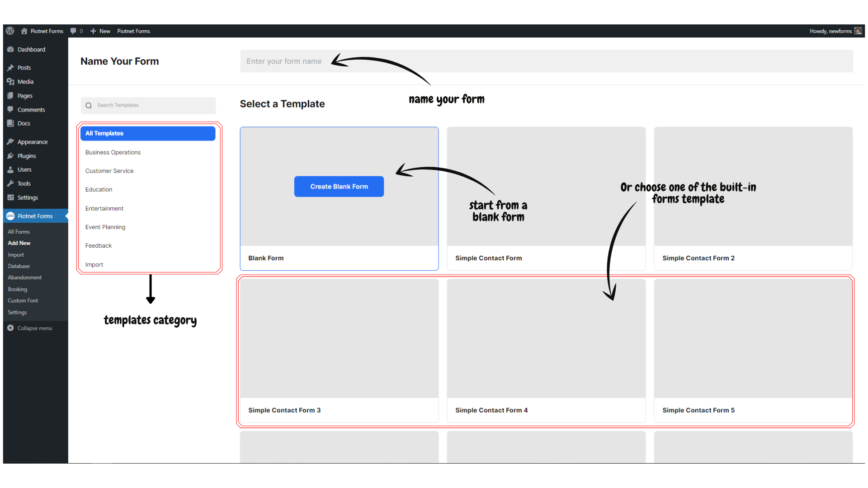The image size is (868, 488).
Task: Click the Docs icon in sidebar
Action: pos(10,123)
